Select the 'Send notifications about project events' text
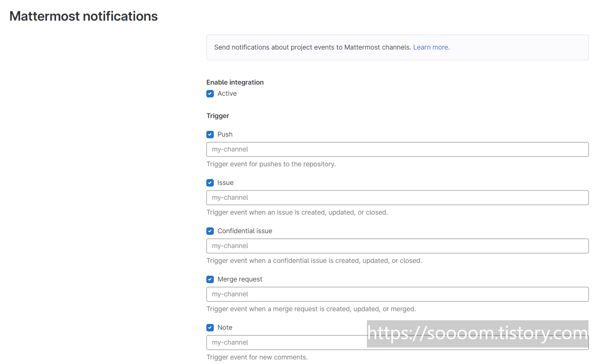This screenshot has width=605, height=364. tap(313, 47)
